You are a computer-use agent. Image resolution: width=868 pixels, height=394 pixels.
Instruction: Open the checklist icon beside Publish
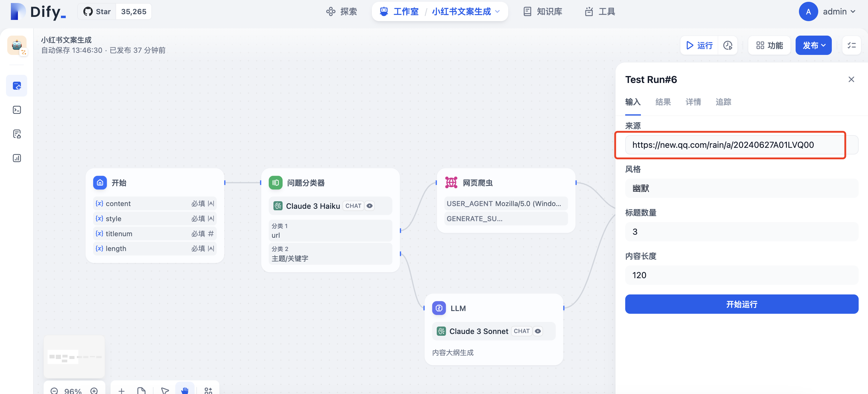(851, 46)
